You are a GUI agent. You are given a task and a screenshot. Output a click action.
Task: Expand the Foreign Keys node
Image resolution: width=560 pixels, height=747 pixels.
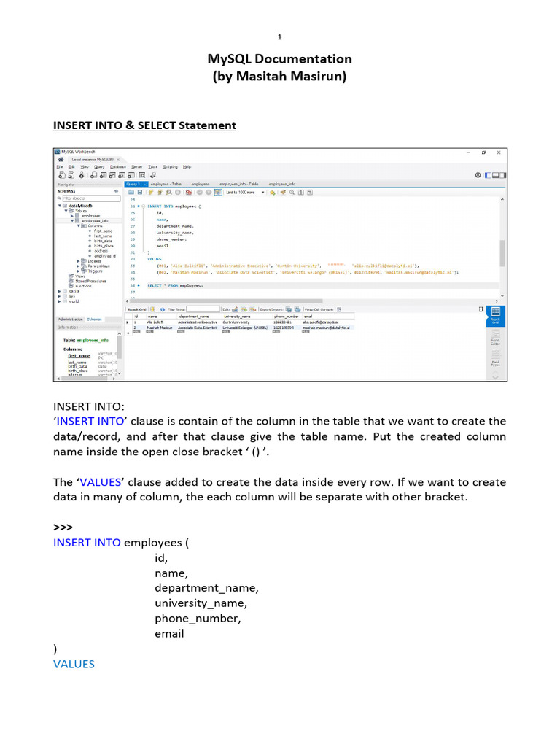[x=79, y=266]
